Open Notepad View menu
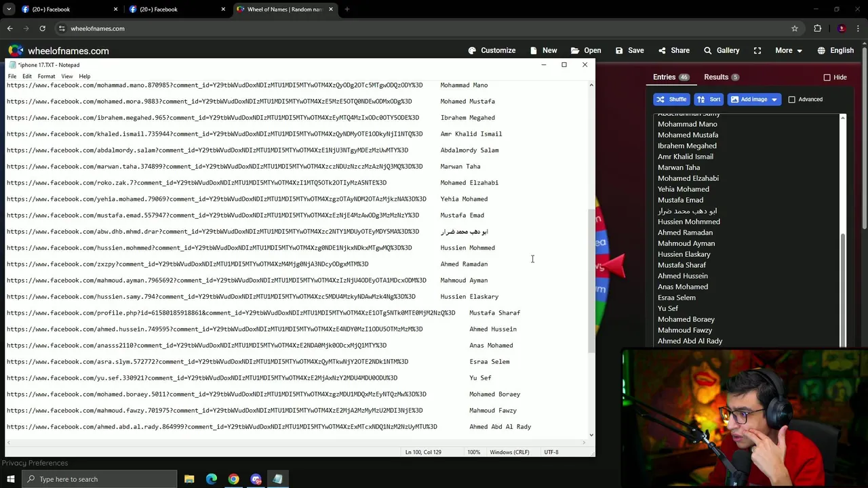 [67, 76]
